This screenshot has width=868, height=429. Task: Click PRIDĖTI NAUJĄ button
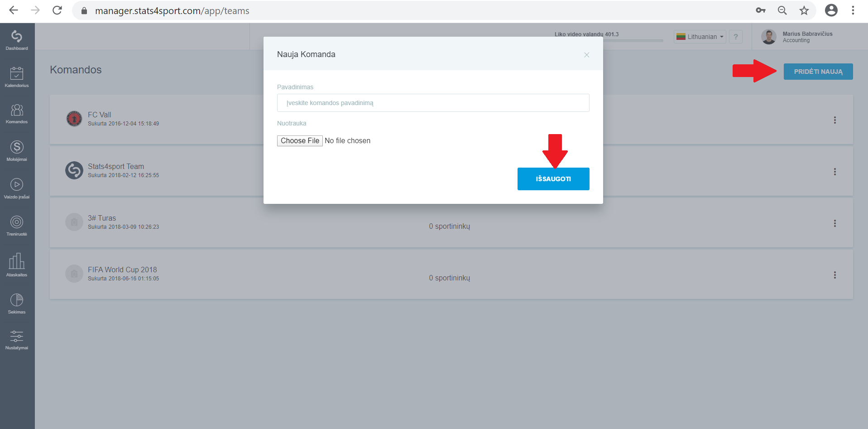(x=818, y=72)
